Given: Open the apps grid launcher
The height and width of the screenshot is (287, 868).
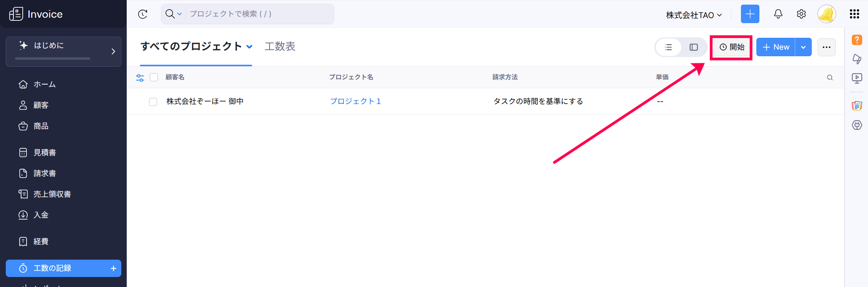Looking at the screenshot, I should (x=854, y=14).
